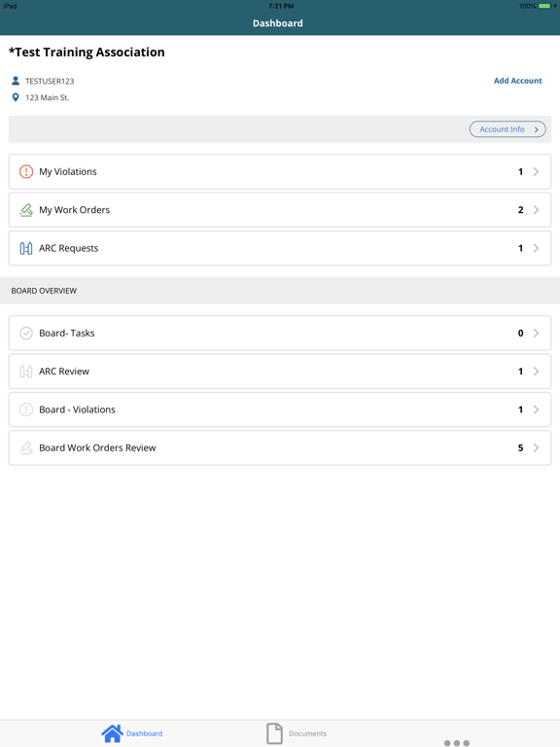Click the user profile icon beside TESTUSER123
560x747 pixels.
[16, 81]
